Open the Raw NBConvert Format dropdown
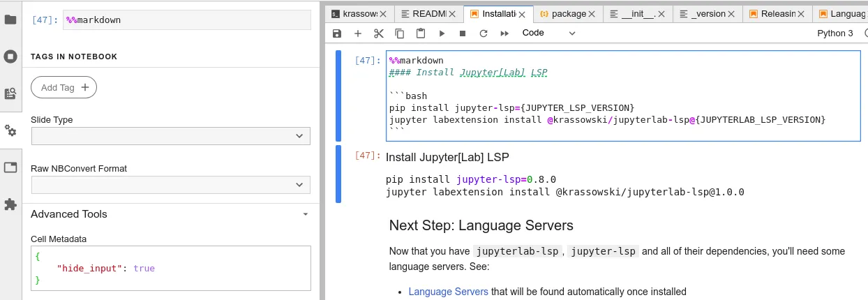Screen dimensions: 868x300 point(171,185)
